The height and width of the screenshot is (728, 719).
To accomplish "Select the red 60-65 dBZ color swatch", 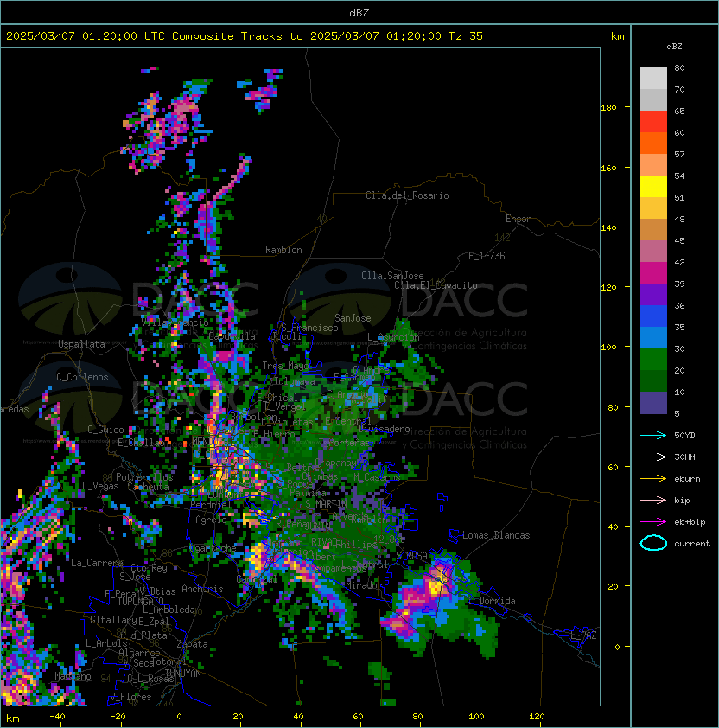I will point(653,122).
